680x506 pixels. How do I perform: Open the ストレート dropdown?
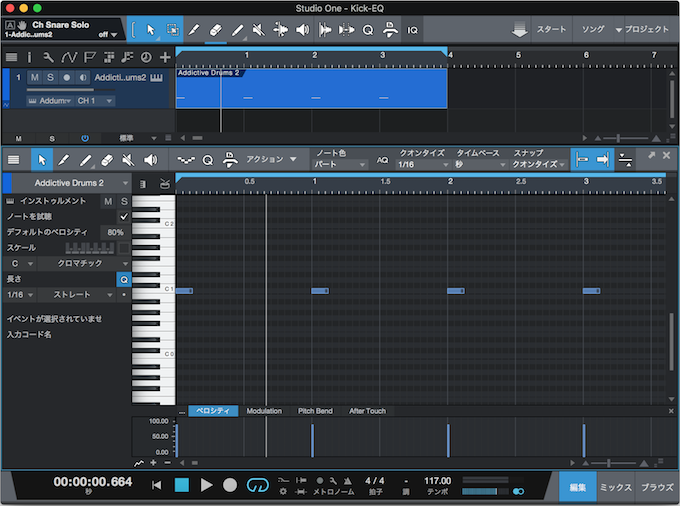pyautogui.click(x=76, y=294)
